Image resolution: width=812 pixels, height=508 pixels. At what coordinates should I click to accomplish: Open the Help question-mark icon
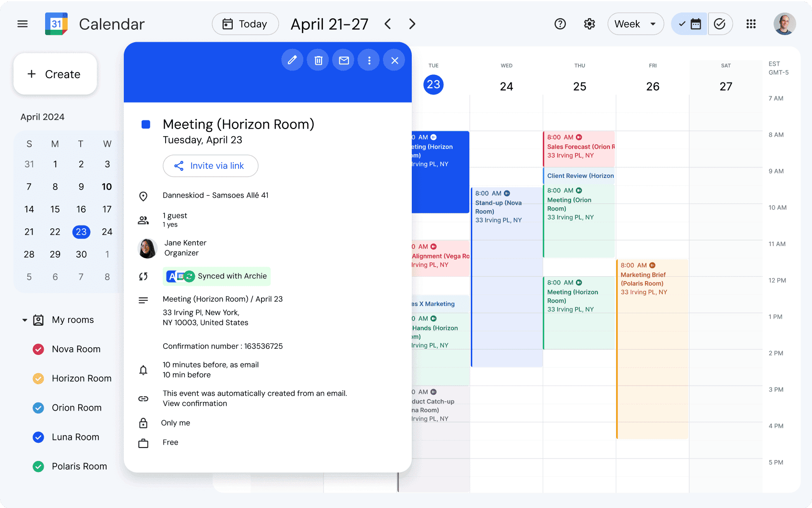click(560, 24)
